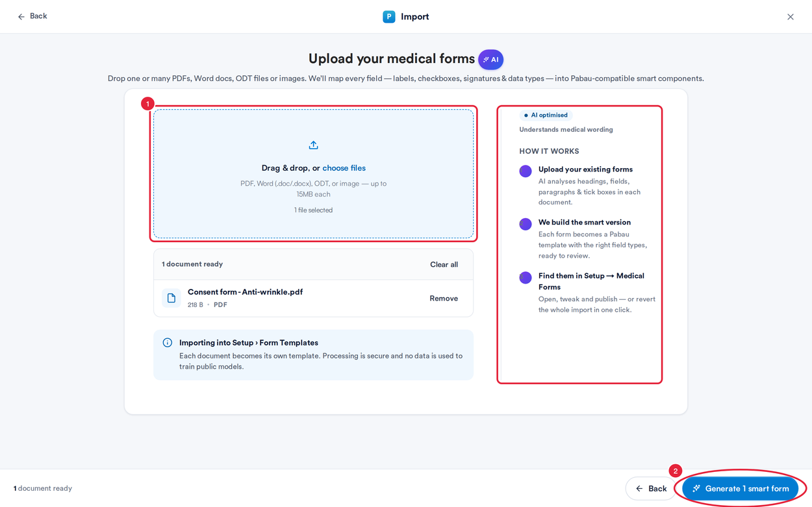Click the We build the smart version bullet
Viewport: 812px width, 507px height.
click(x=526, y=225)
